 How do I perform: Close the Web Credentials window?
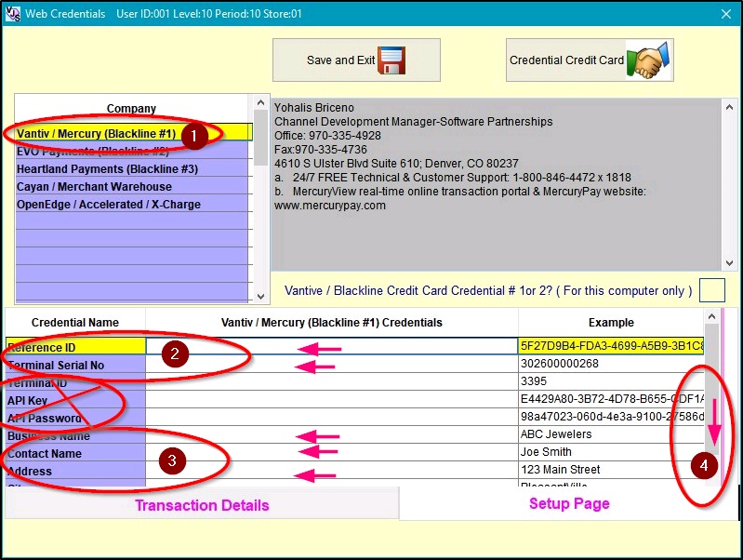(x=726, y=14)
